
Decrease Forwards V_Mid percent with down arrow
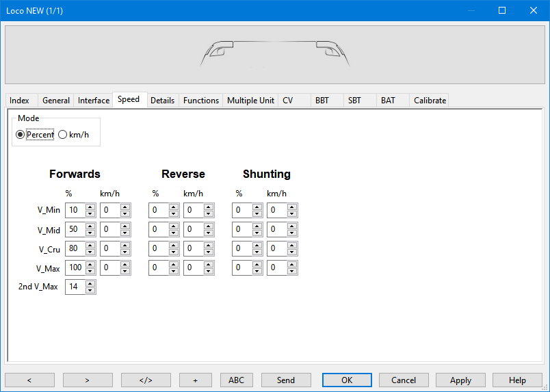[90, 233]
